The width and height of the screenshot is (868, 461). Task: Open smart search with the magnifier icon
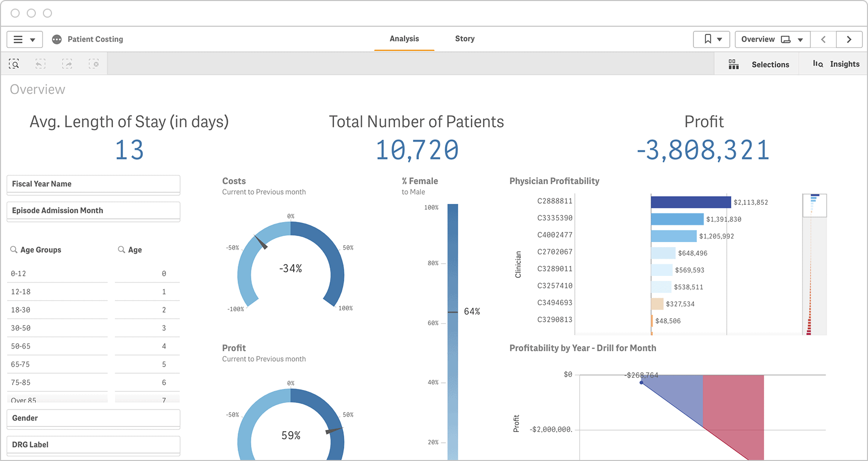click(x=14, y=64)
